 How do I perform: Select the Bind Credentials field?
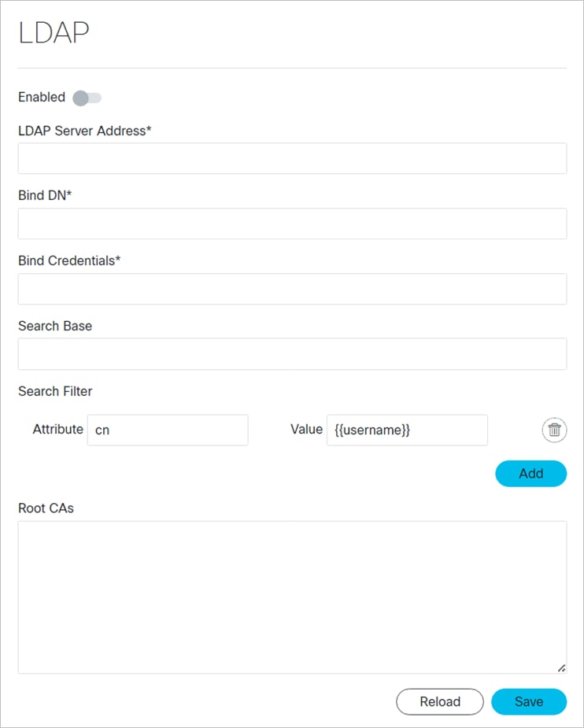tap(292, 289)
